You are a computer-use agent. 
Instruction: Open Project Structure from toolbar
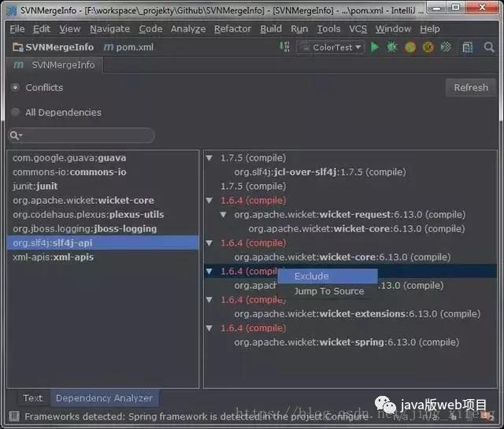click(467, 47)
